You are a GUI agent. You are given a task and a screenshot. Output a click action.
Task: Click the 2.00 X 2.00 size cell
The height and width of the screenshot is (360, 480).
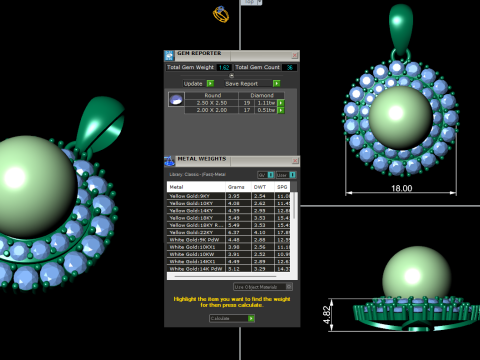coord(212,110)
